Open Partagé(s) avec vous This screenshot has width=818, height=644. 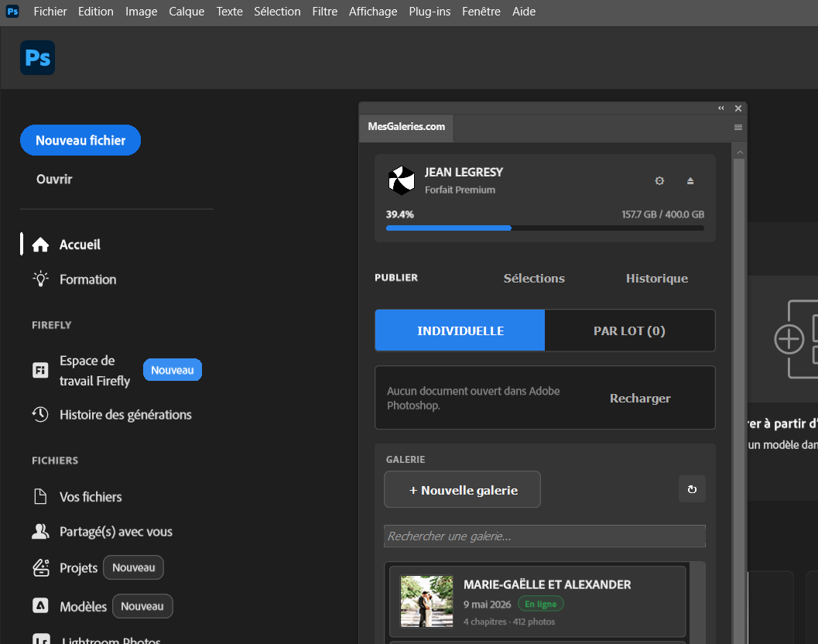coord(116,531)
